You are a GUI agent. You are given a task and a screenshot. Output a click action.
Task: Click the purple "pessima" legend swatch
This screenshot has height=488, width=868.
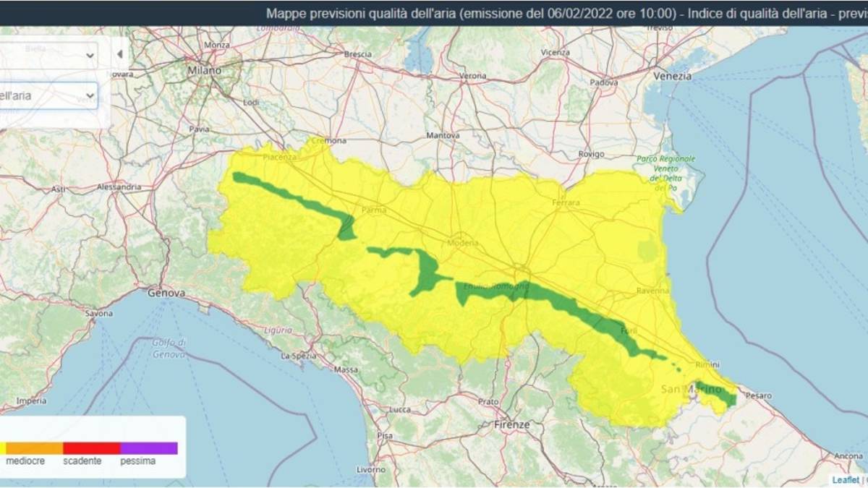[148, 448]
